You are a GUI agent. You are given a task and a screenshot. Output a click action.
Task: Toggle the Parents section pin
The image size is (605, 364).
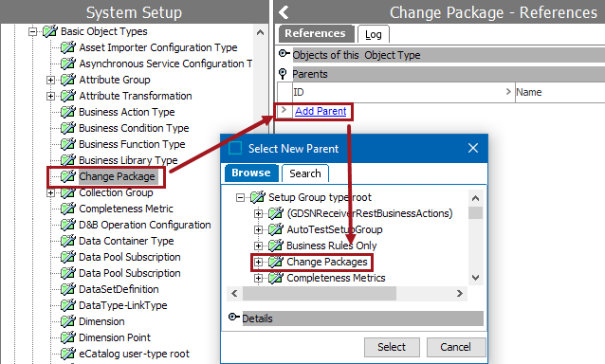click(283, 73)
